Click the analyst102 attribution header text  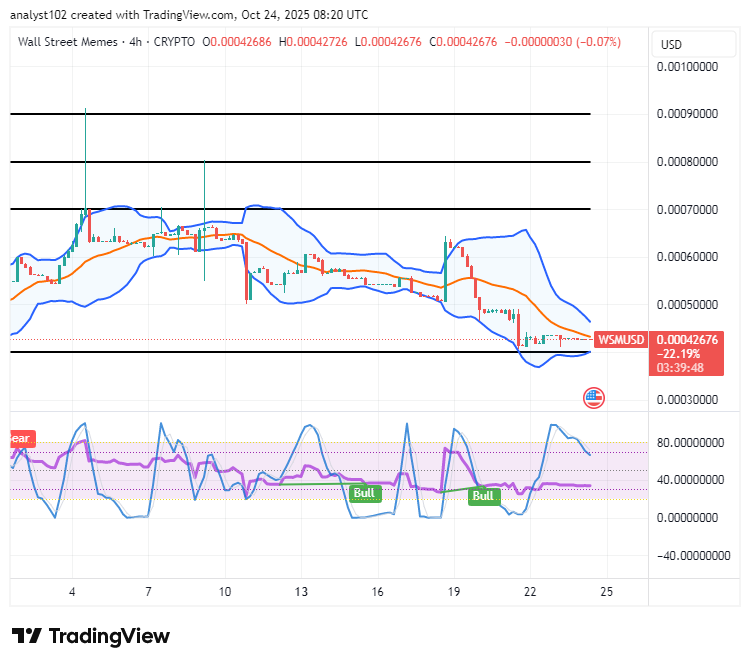pyautogui.click(x=189, y=15)
